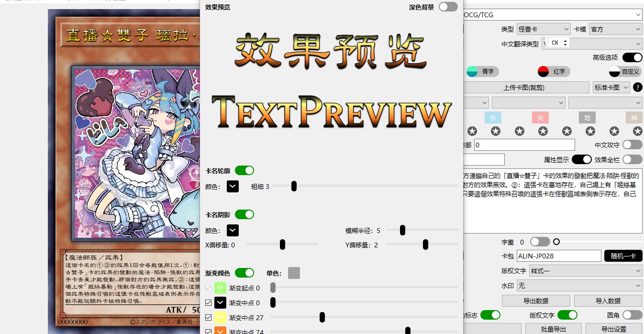Image resolution: width=644 pixels, height=334 pixels.
Task: Open the 卡名阴影 color picker
Action: 233,231
